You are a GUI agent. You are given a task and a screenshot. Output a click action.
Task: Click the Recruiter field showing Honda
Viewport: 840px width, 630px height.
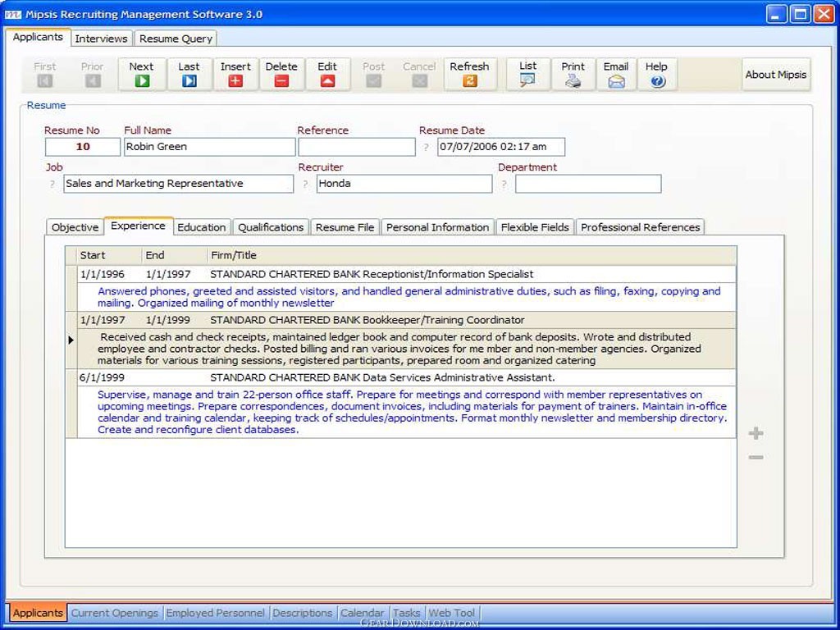point(404,184)
